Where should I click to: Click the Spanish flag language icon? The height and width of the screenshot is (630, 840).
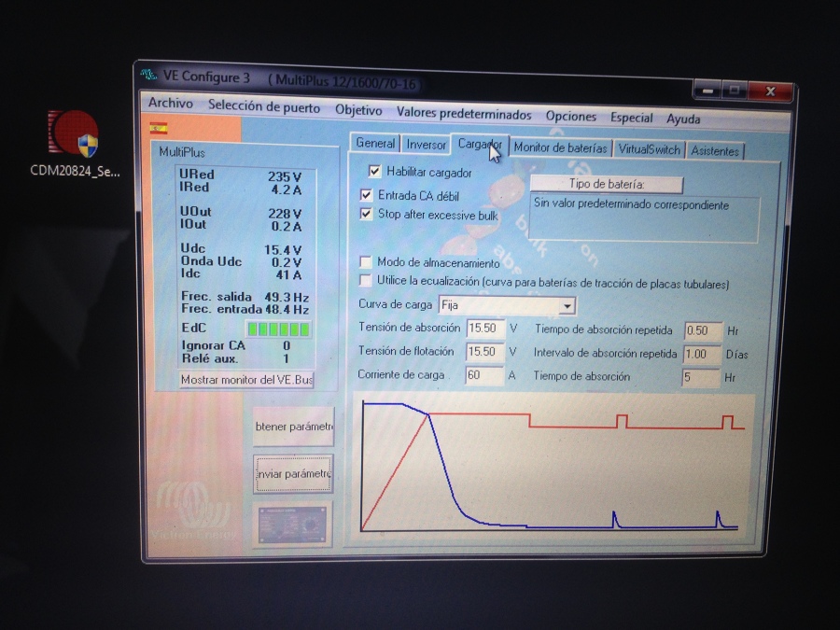pos(159,129)
